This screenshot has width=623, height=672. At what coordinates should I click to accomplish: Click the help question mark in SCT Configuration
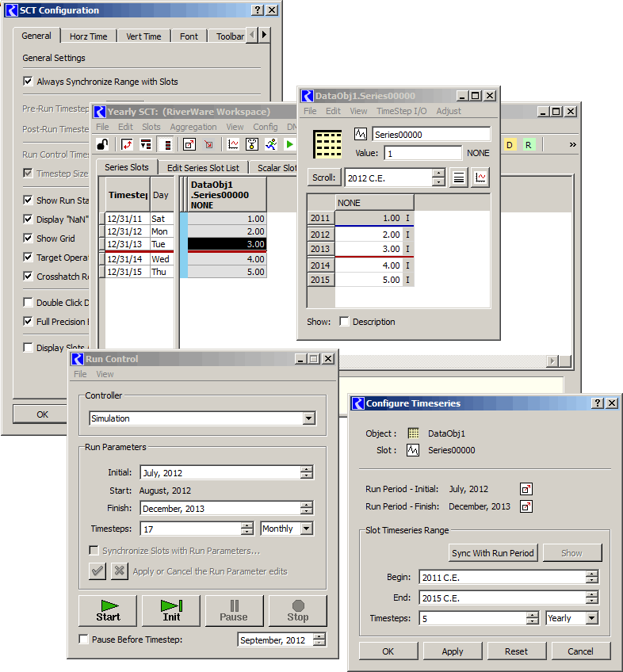tap(258, 10)
